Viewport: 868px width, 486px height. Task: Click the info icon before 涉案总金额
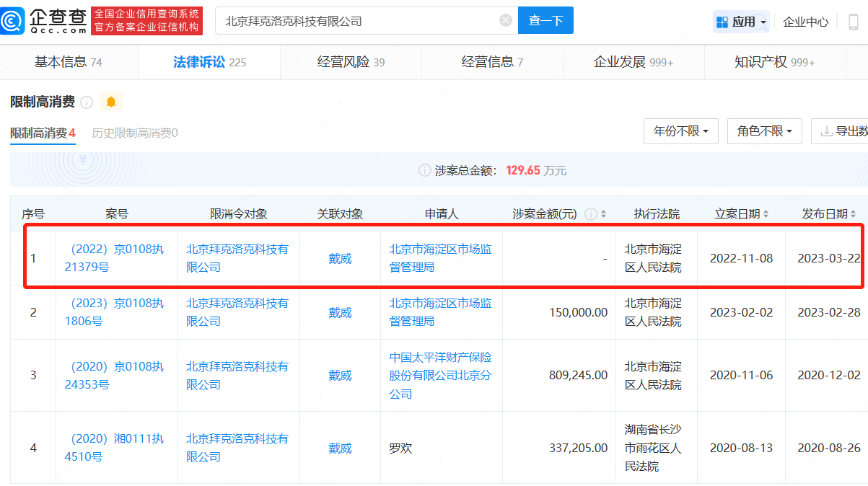(x=425, y=171)
